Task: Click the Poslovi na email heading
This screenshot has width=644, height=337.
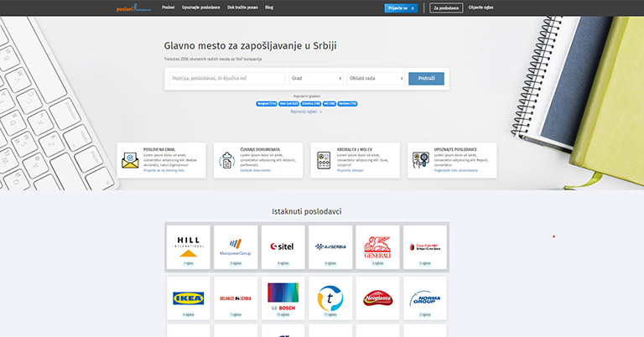Action: (159, 150)
